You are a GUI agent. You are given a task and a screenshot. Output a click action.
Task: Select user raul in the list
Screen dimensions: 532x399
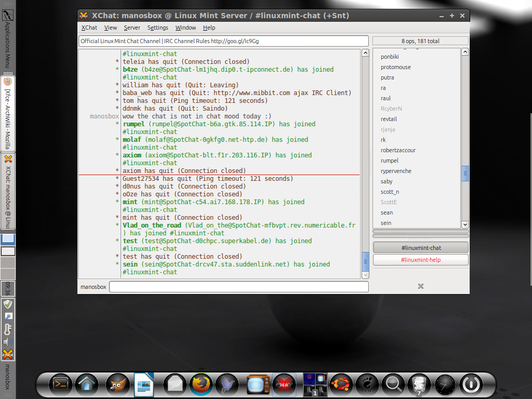pos(417,98)
